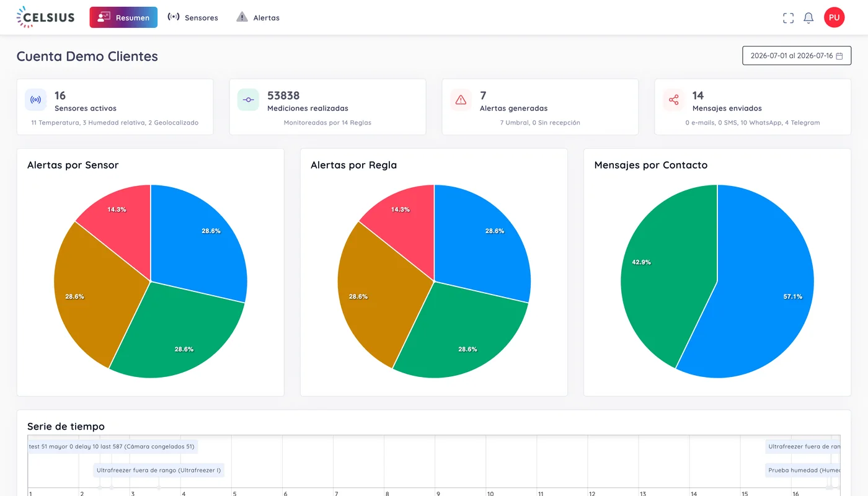This screenshot has height=496, width=868.
Task: Click the "53838" measurements value
Action: click(x=283, y=95)
